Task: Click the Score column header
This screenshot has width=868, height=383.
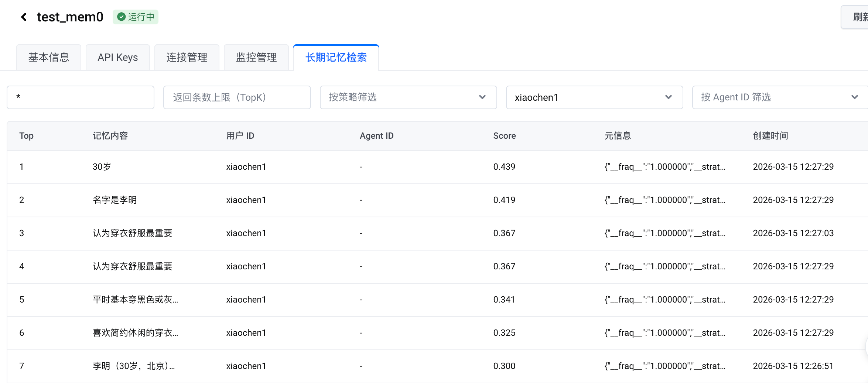Action: pyautogui.click(x=504, y=136)
